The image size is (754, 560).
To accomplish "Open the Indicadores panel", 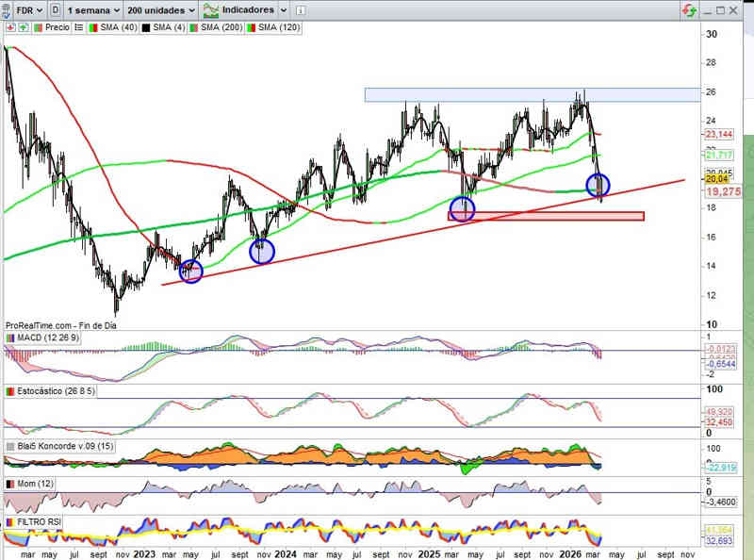I will click(x=239, y=9).
